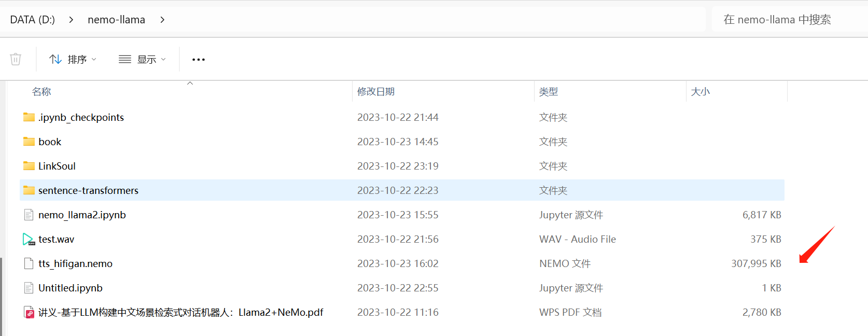Select the .ipynb_checkpoints folder icon
The image size is (868, 336).
click(x=29, y=117)
